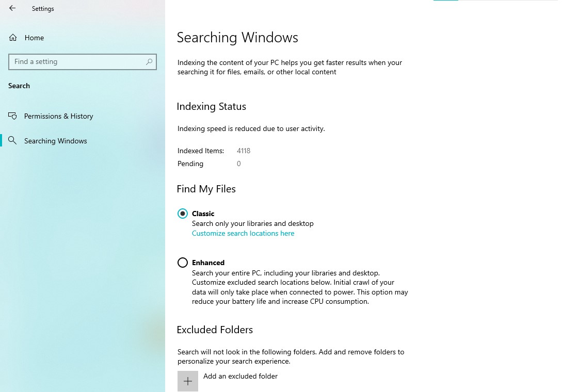Screen dimensions: 578x392
Task: Click the Home house icon
Action: 13,37
